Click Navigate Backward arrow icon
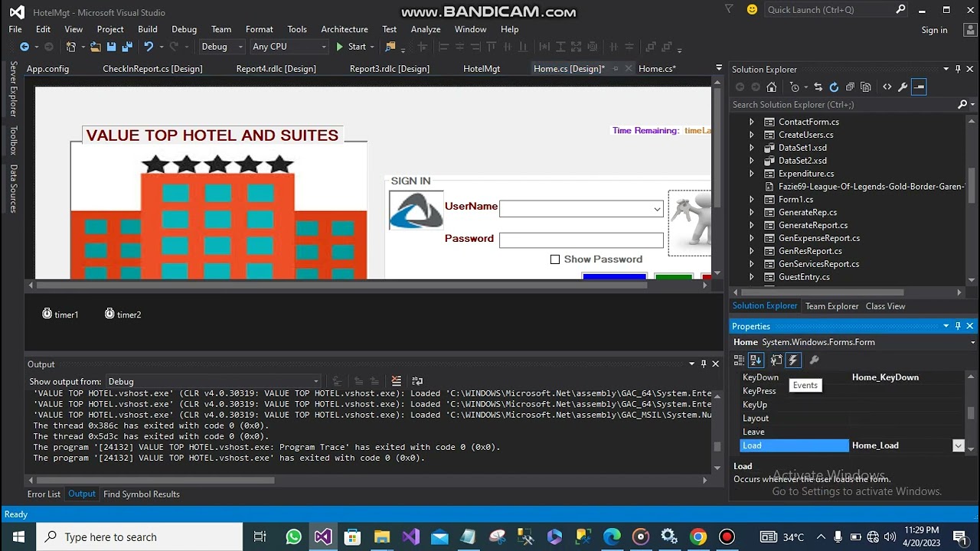Image resolution: width=980 pixels, height=551 pixels. point(24,47)
